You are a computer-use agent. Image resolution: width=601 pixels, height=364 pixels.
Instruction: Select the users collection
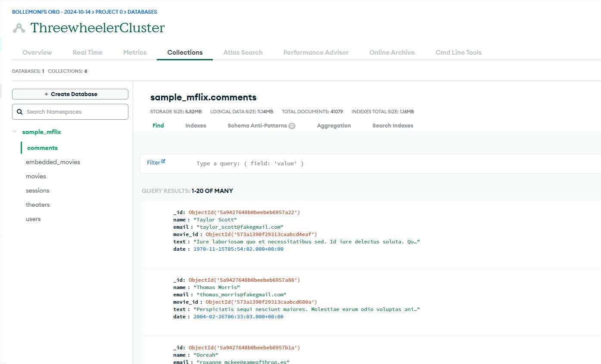(33, 219)
